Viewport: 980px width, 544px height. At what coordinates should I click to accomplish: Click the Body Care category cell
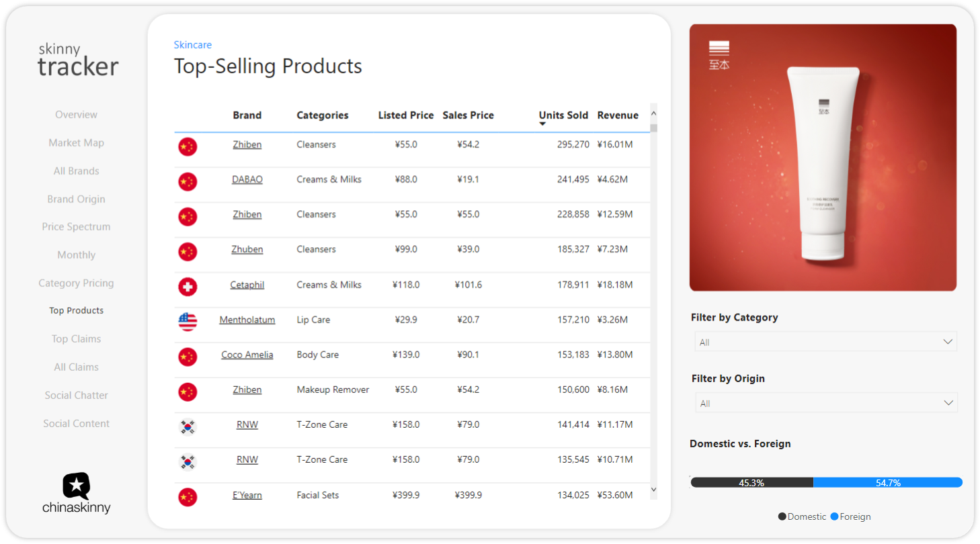(318, 355)
